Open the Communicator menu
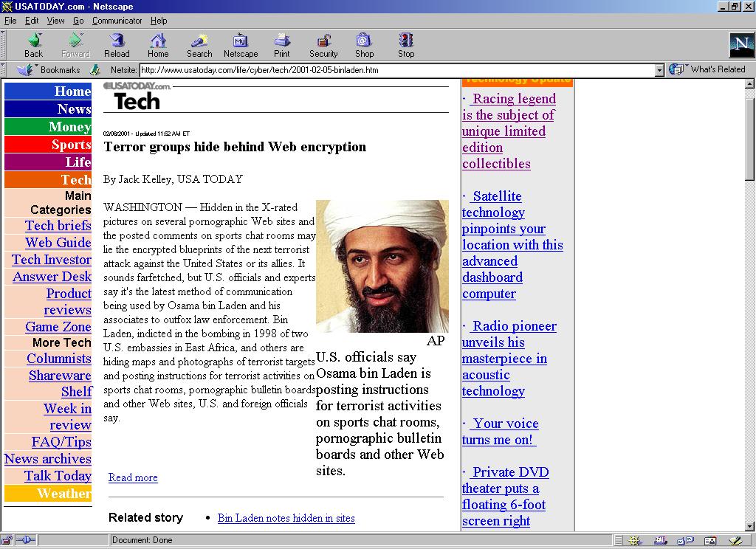 coord(117,21)
